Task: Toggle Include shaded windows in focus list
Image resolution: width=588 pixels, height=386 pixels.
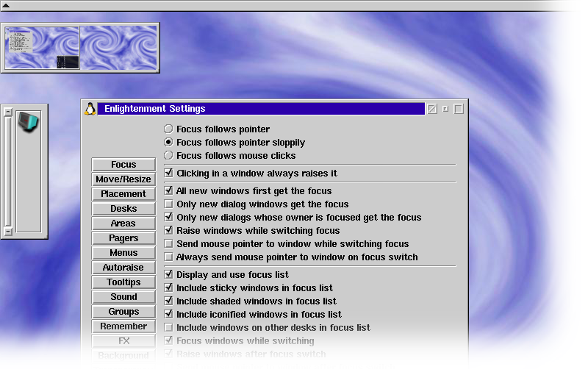Action: pyautogui.click(x=169, y=301)
